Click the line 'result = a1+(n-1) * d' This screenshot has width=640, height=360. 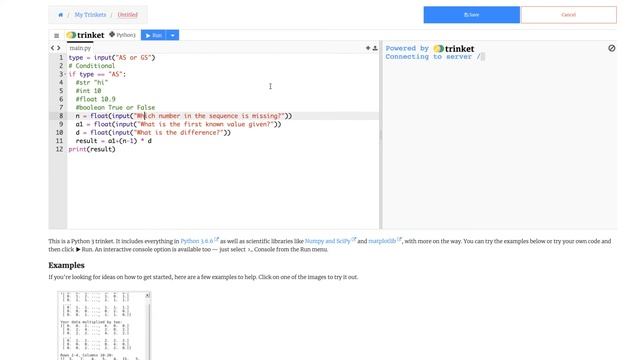tap(113, 141)
